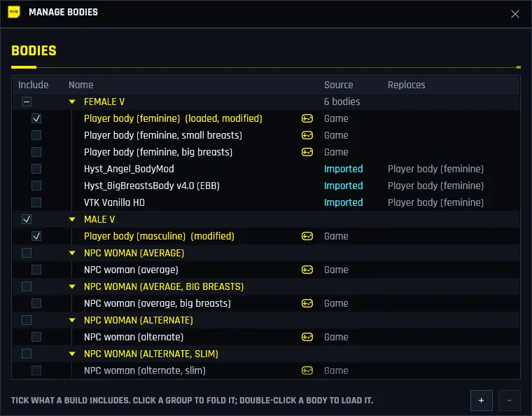Screen dimensions: 532x416
Task: Click gamepad icon beside NPC woman (alternate)
Action: (x=307, y=337)
